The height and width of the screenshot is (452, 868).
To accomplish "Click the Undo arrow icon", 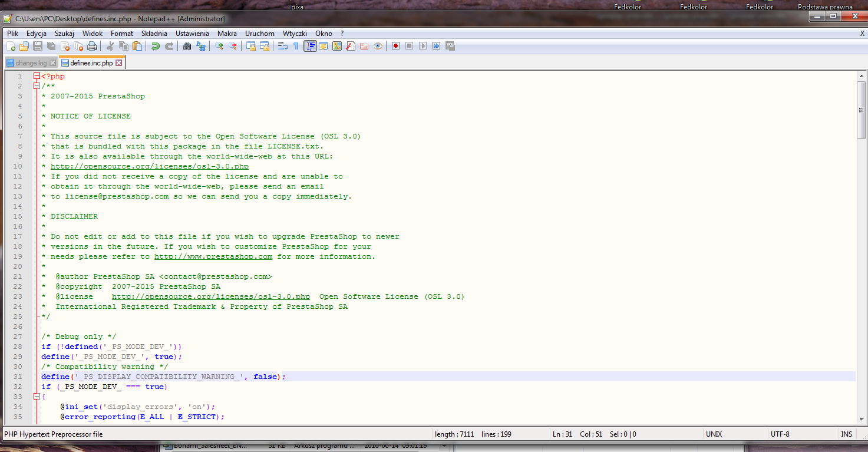I will click(156, 46).
